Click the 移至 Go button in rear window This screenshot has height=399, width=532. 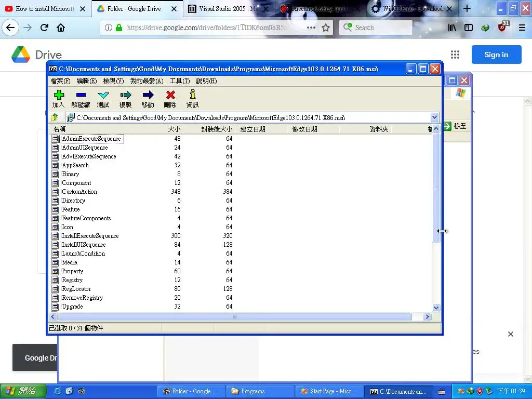tap(455, 126)
